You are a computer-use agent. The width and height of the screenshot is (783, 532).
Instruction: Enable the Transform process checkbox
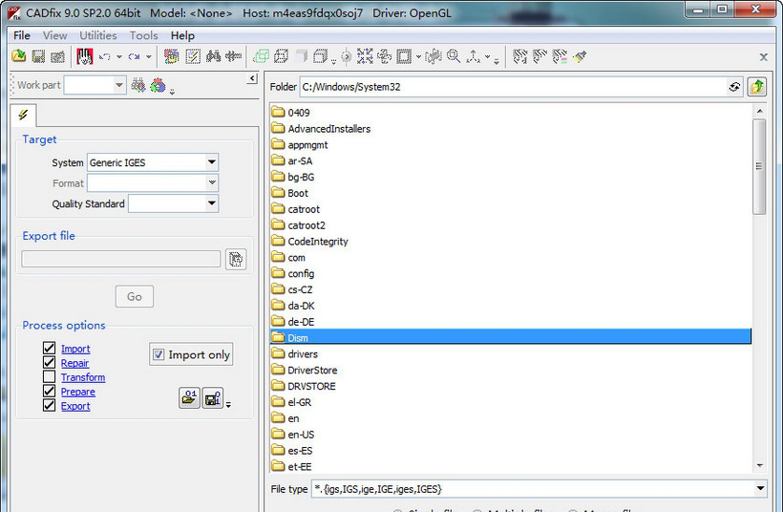[49, 376]
